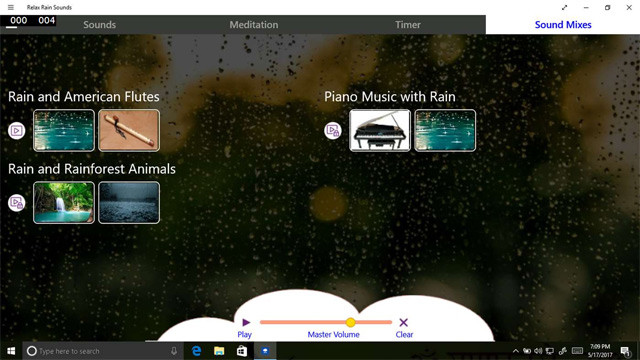The image size is (640, 360).
Task: Click the Master Volume slider knob
Action: pos(350,322)
